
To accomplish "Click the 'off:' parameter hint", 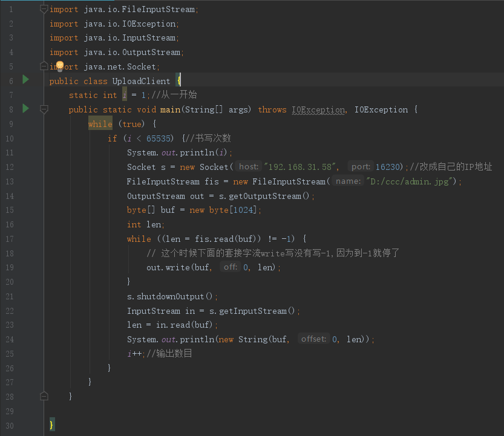I will click(x=231, y=267).
